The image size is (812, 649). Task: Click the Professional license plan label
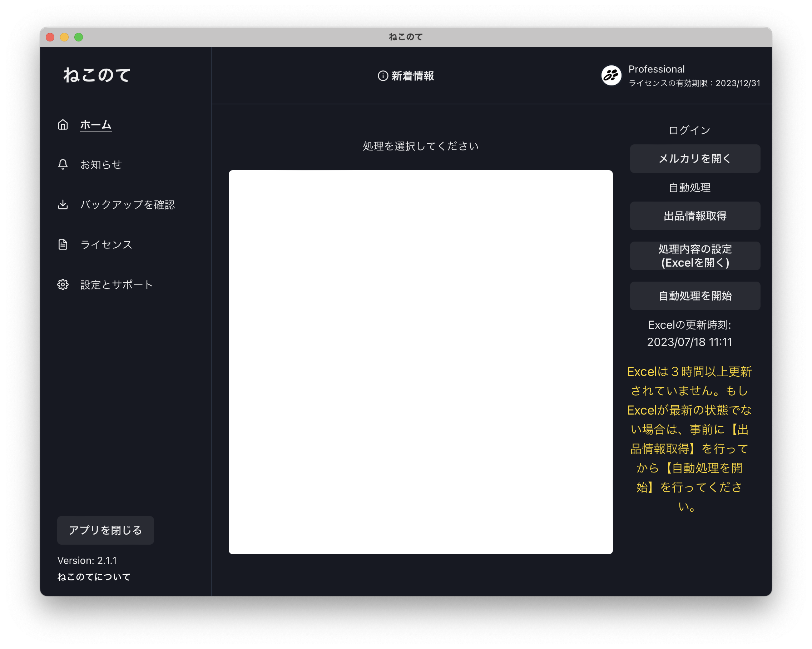tap(657, 69)
